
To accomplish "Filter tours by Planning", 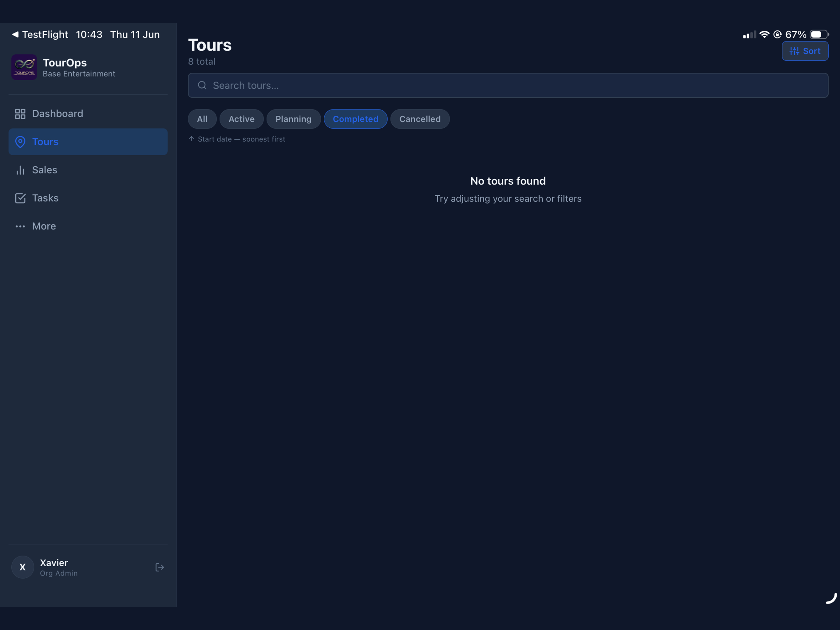I will tap(294, 119).
